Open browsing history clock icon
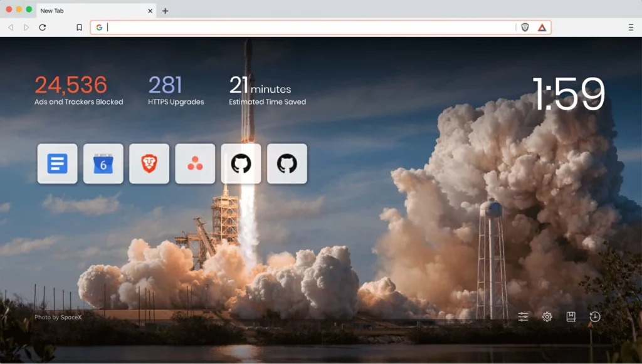 (x=595, y=317)
